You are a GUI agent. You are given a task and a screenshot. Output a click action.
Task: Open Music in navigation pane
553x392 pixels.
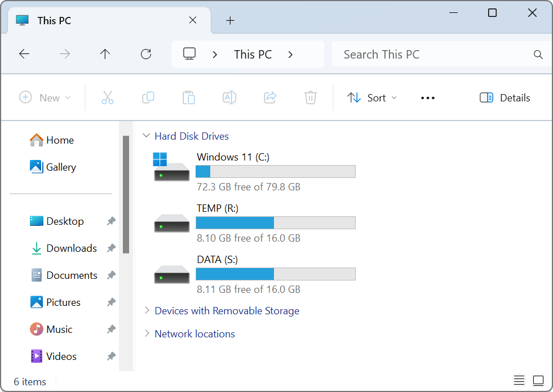tap(51, 329)
